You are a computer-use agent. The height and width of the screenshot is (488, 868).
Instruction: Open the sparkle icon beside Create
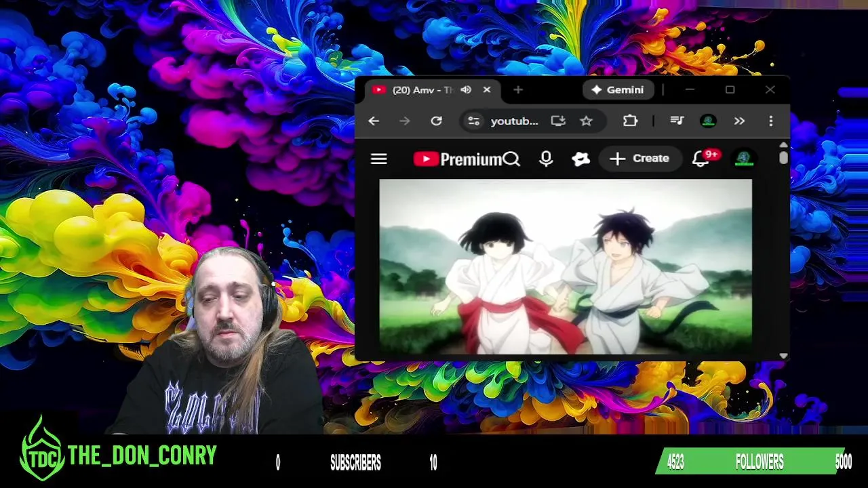click(581, 159)
